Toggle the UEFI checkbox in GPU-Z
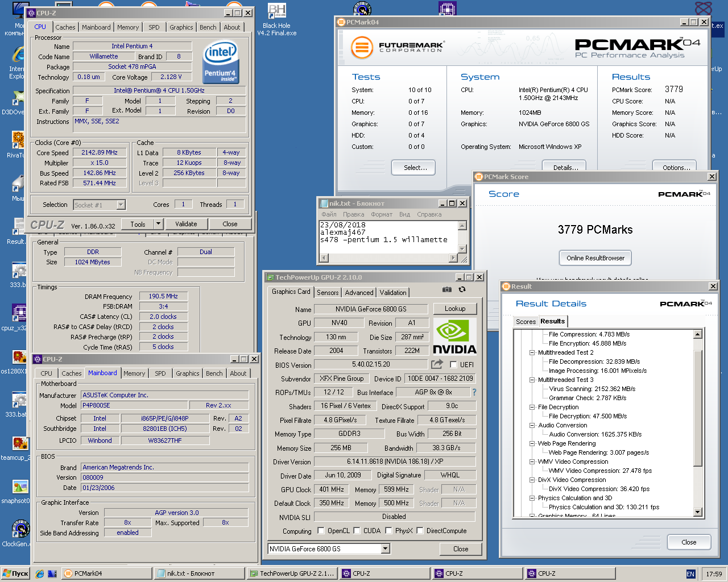The image size is (728, 582). (x=453, y=364)
